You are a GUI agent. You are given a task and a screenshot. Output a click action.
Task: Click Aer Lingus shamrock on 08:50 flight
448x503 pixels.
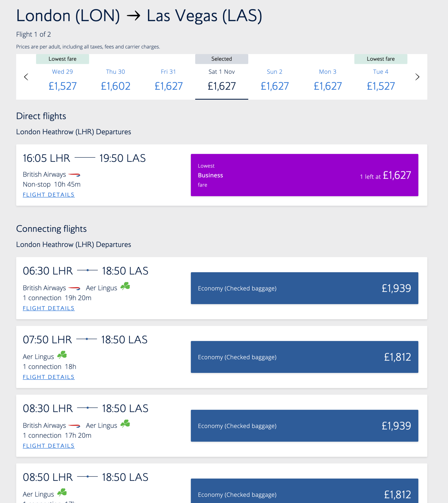(62, 492)
